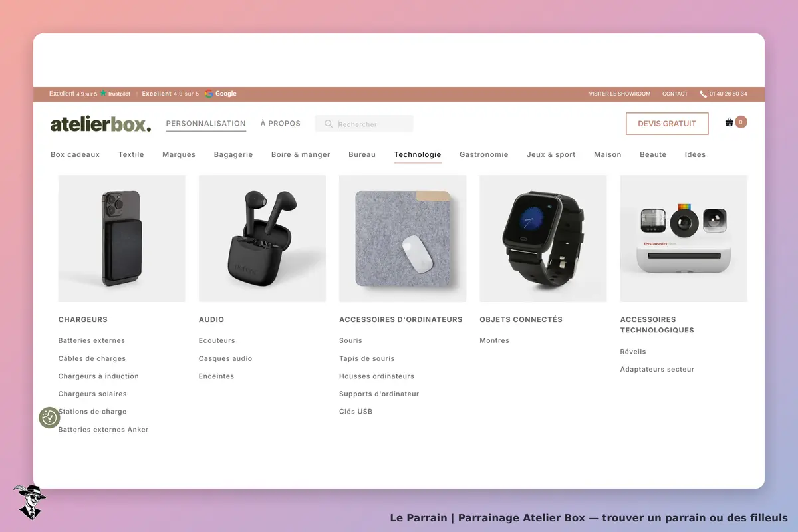798x532 pixels.
Task: Open Adaptateurs secteur link
Action: pos(657,369)
